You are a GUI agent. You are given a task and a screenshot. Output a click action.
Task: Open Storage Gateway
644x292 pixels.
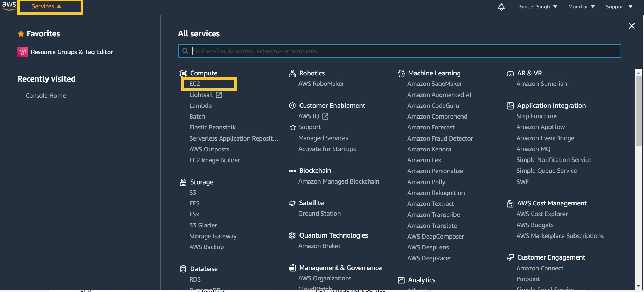click(213, 236)
